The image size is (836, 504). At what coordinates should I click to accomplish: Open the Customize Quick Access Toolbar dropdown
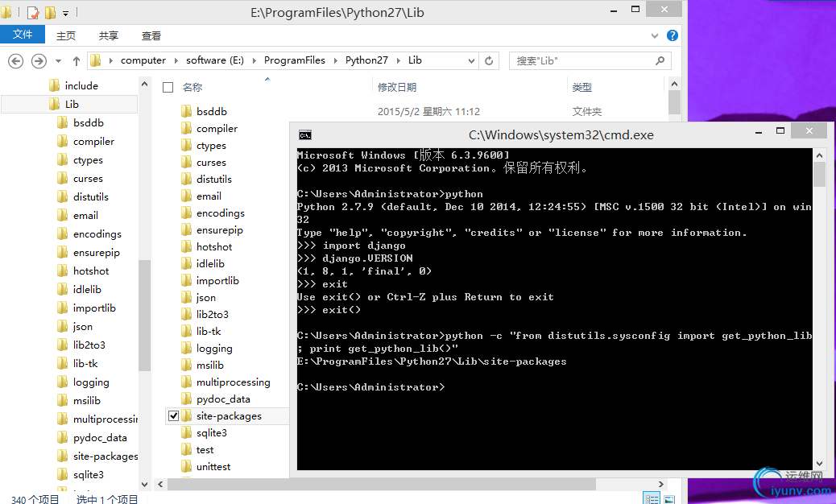click(x=65, y=13)
